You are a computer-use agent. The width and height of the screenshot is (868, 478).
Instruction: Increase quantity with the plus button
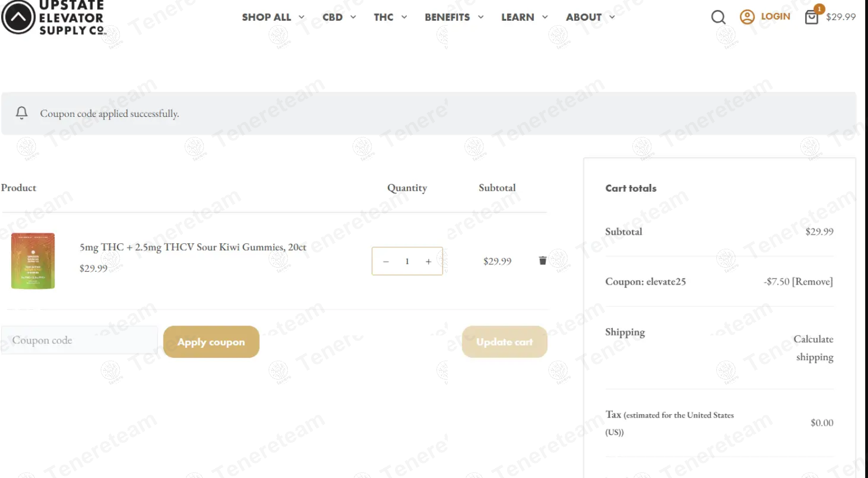coord(428,261)
